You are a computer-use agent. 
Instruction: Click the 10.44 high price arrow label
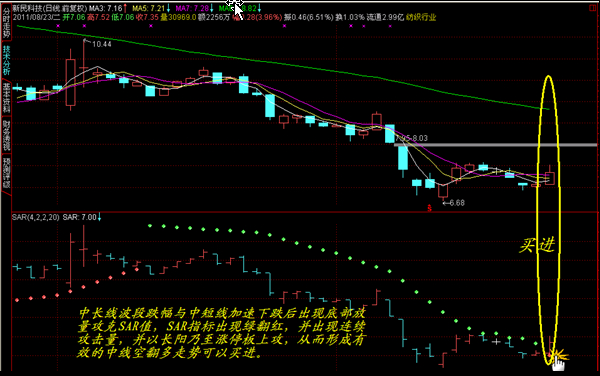pos(98,44)
